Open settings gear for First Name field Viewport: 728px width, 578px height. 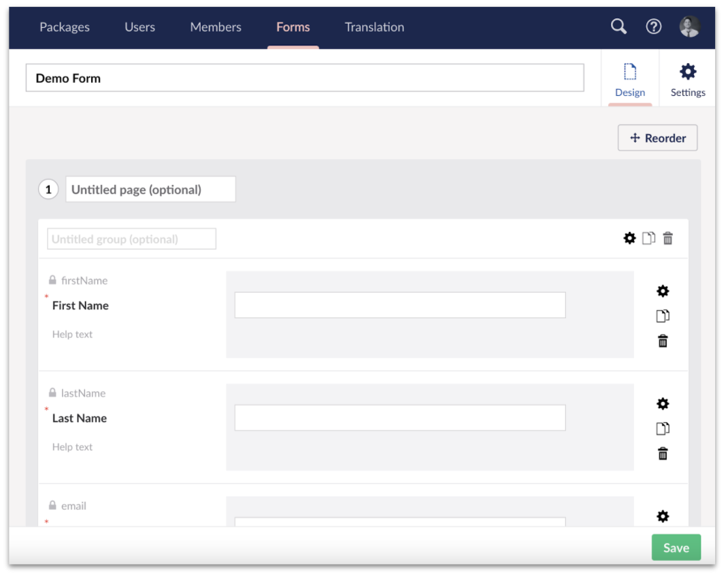pos(663,291)
